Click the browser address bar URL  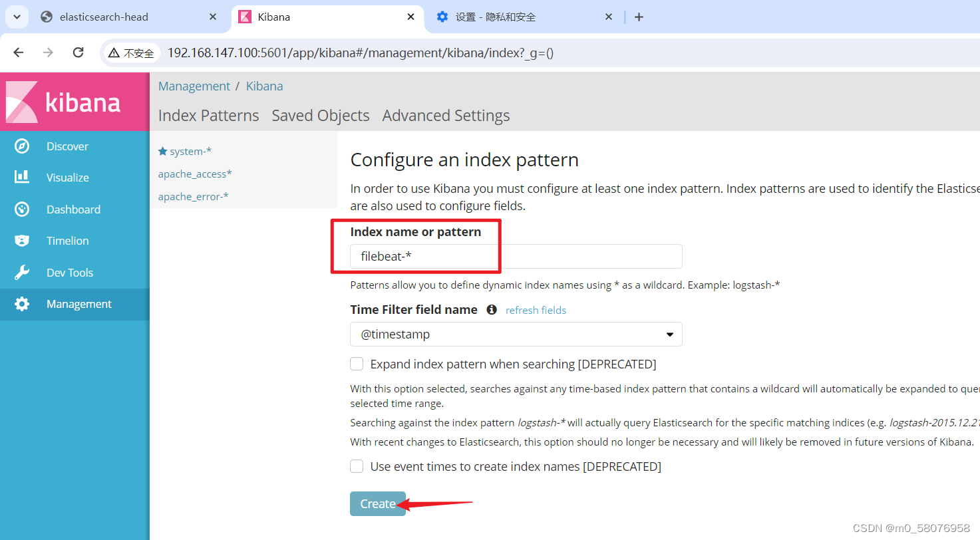tap(361, 53)
